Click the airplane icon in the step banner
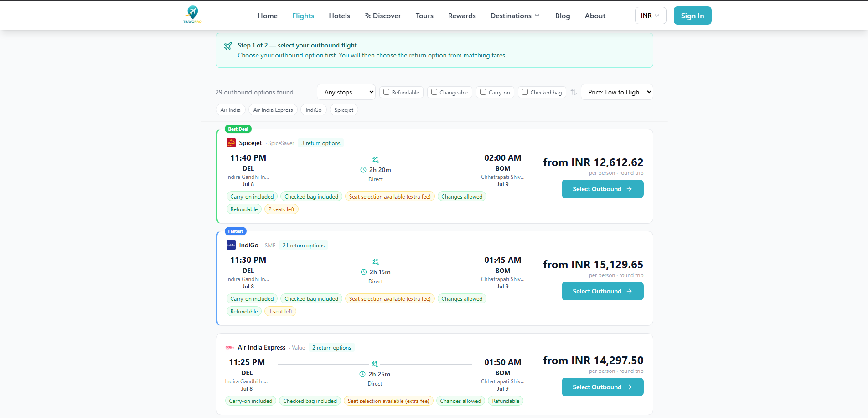868x418 pixels. [228, 46]
